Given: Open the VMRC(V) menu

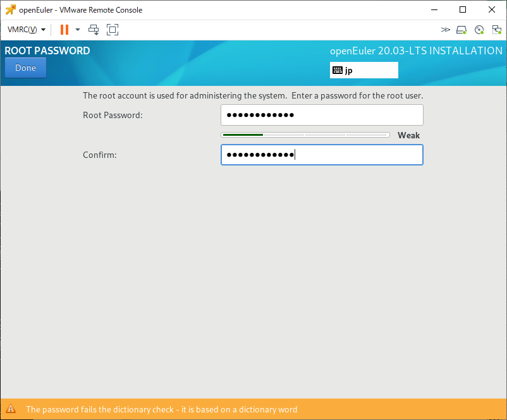Looking at the screenshot, I should 26,30.
